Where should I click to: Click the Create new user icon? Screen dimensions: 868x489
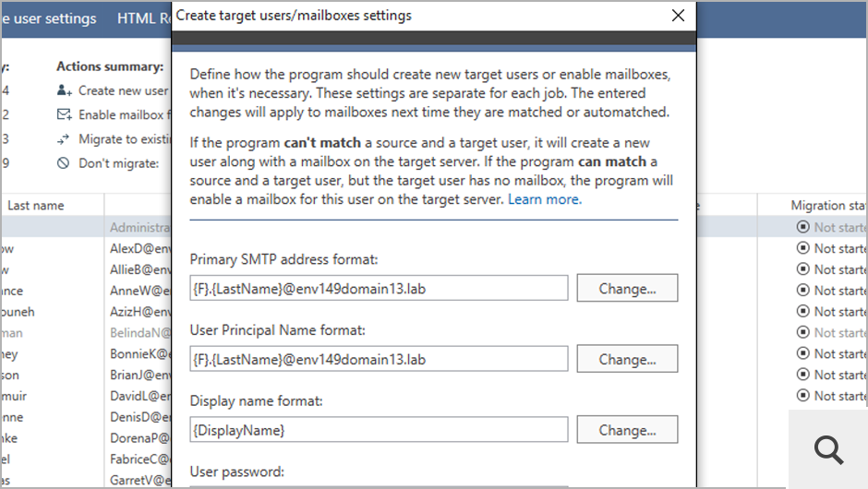(64, 90)
